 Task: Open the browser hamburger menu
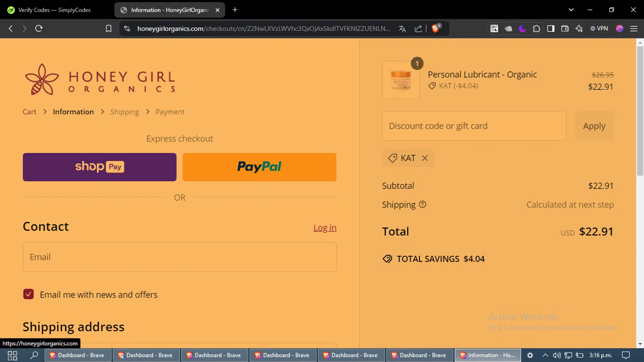tap(634, 28)
